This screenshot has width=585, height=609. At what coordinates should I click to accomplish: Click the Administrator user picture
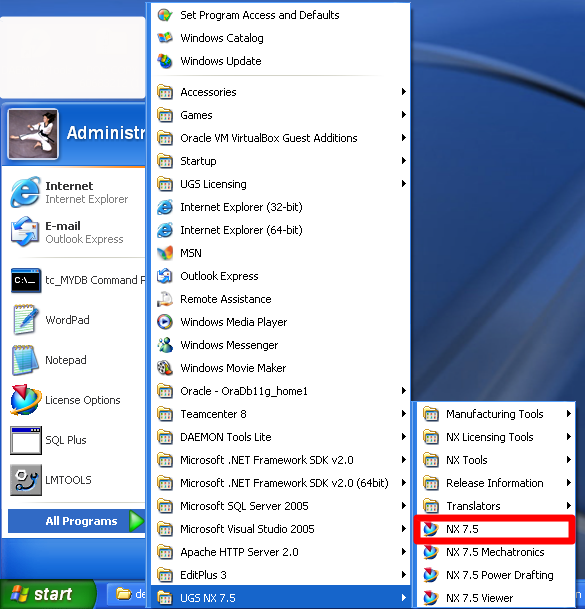click(33, 134)
